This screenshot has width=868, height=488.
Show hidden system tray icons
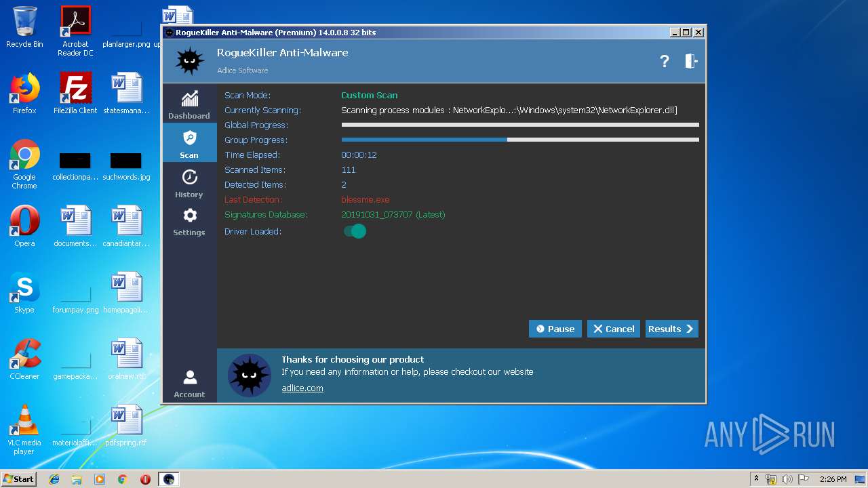coord(756,479)
